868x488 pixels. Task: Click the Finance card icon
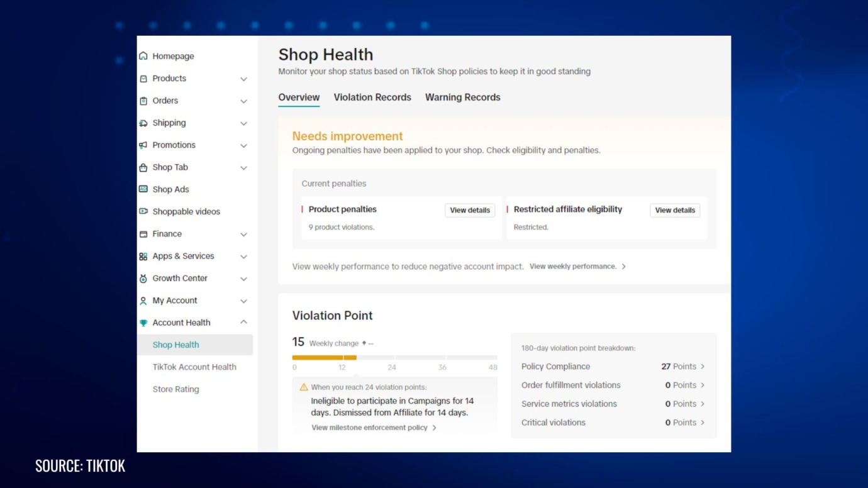coord(143,234)
